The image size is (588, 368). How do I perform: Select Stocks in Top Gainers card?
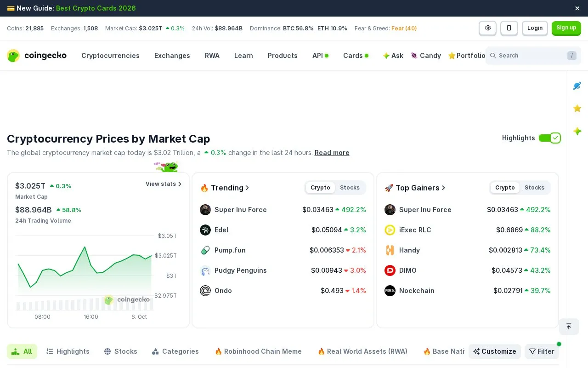click(534, 188)
